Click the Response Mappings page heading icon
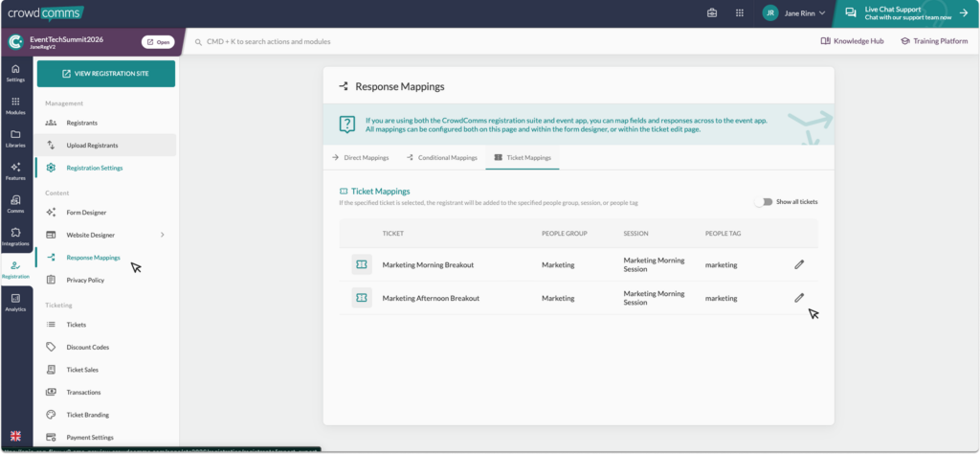 [x=344, y=86]
